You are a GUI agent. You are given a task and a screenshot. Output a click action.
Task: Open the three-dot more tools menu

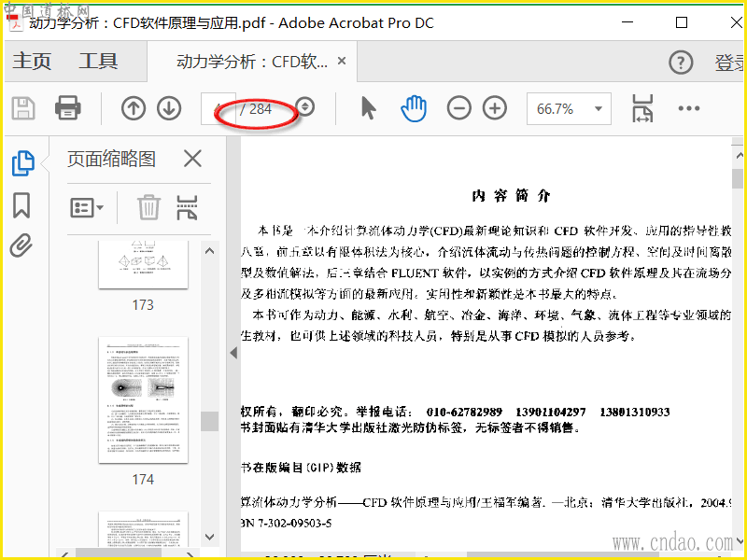tap(689, 108)
